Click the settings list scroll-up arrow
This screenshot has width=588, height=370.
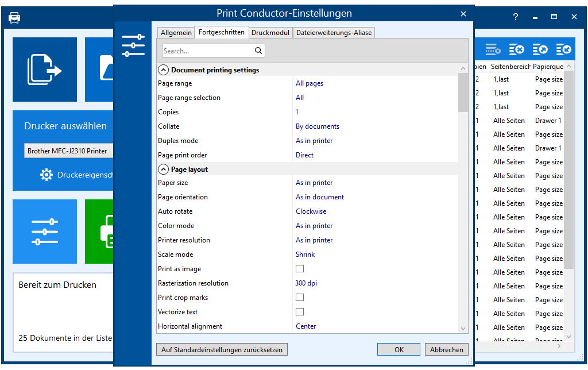[x=463, y=68]
